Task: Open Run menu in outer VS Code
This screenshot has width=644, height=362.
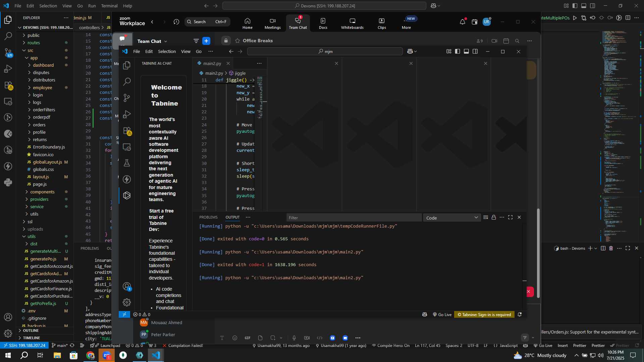Action: tap(92, 6)
